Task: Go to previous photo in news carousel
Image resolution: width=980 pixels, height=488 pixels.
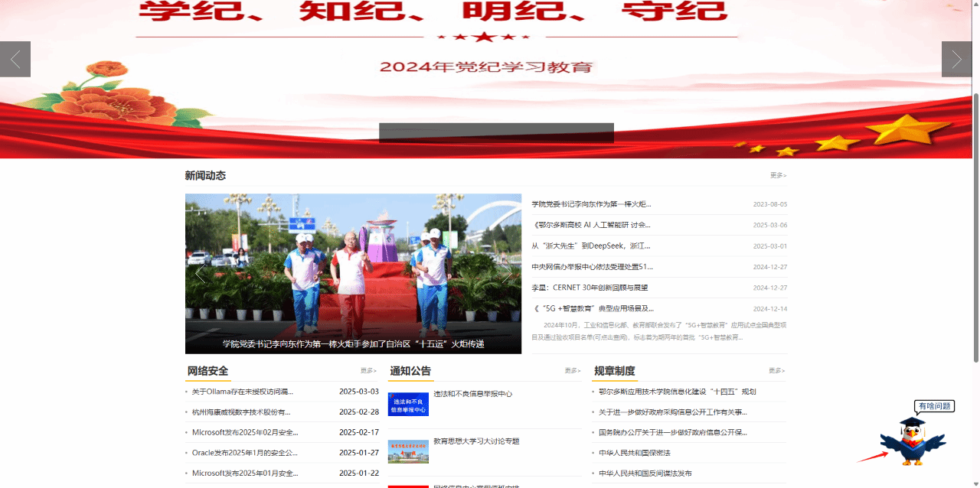Action: point(200,274)
